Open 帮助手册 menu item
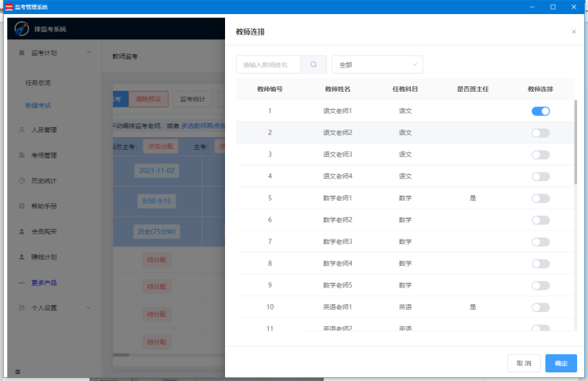The width and height of the screenshot is (588, 381). tap(44, 206)
